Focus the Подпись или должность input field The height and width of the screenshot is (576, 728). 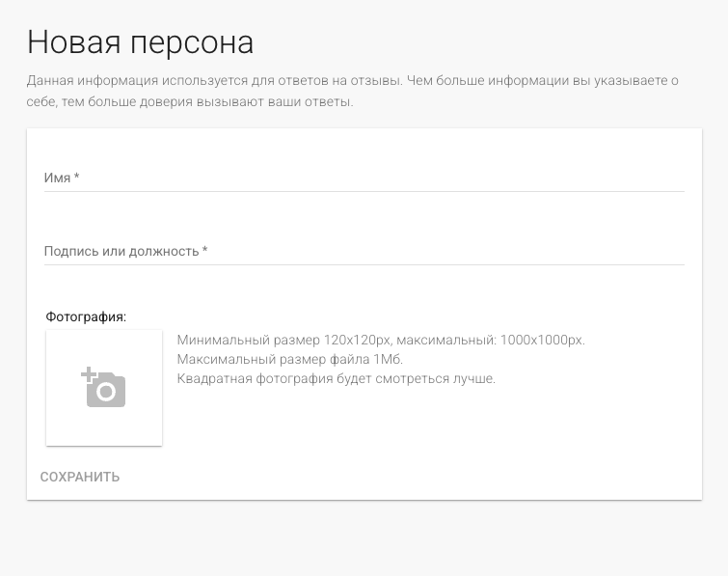point(364,251)
